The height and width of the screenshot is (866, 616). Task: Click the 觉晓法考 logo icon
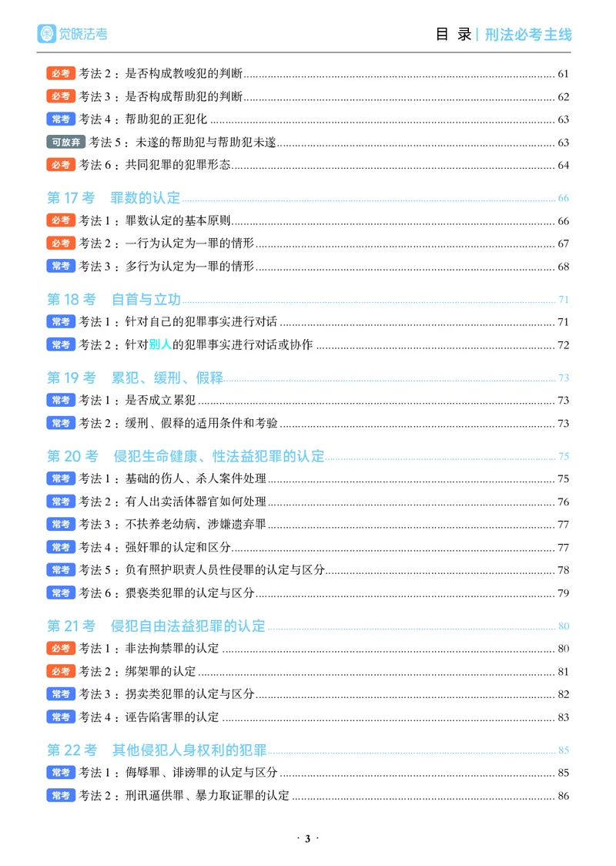click(47, 34)
